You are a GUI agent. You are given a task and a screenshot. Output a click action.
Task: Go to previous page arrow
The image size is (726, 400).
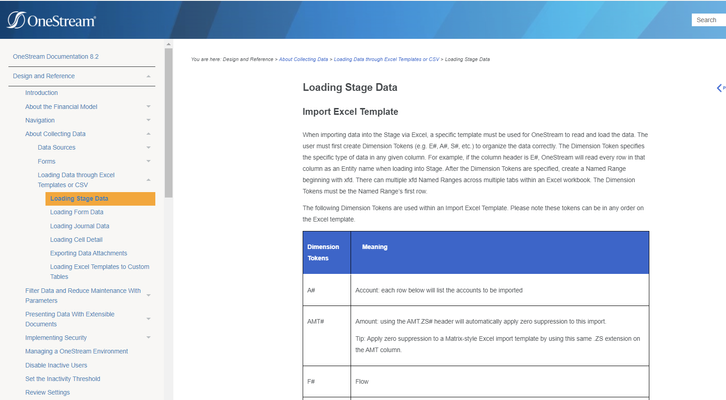[720, 88]
